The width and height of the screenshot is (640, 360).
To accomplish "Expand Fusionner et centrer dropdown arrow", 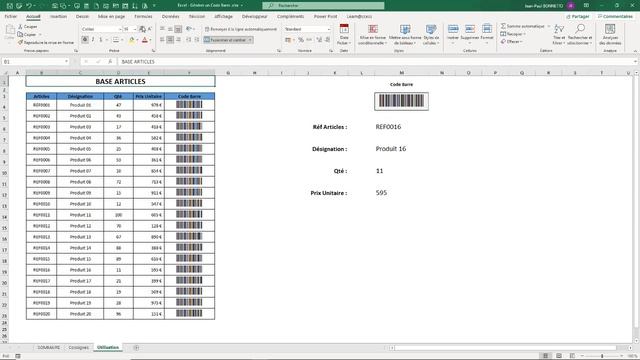I will point(250,40).
